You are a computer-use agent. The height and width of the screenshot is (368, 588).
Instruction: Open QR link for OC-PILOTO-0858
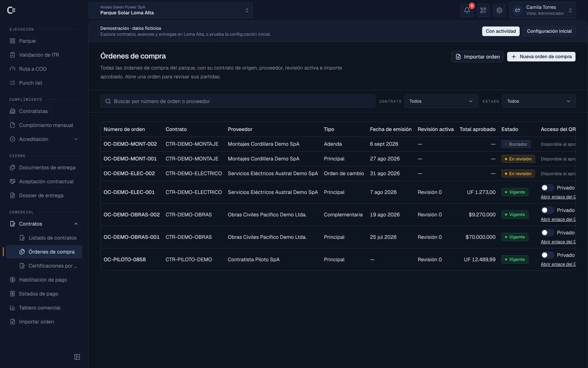point(558,264)
